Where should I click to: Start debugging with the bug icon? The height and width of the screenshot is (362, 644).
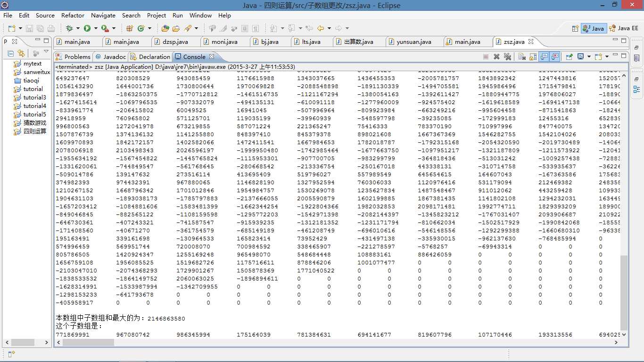click(69, 29)
